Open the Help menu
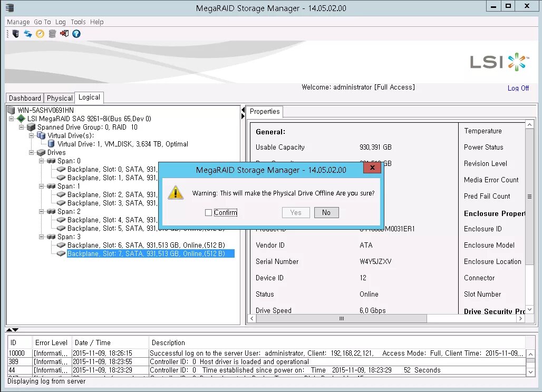542x392 pixels. 97,22
